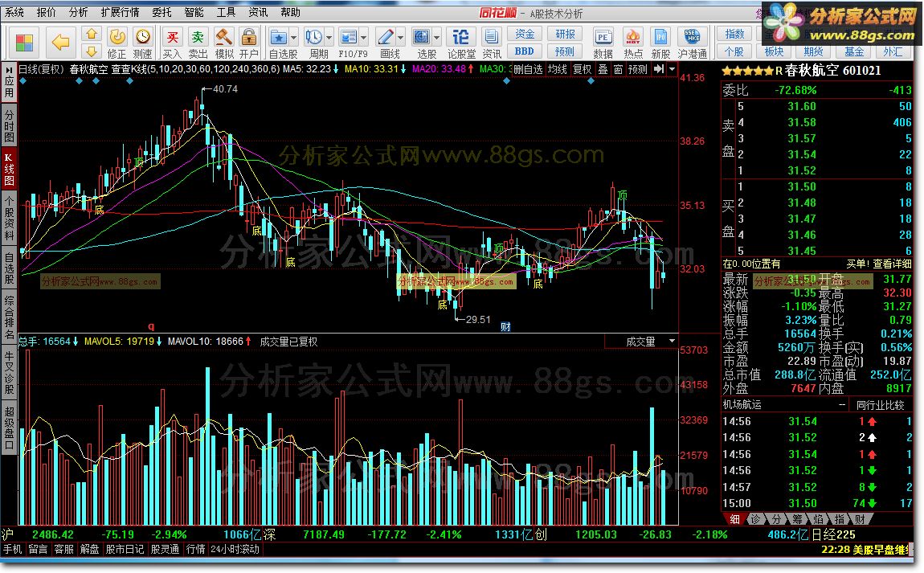Open the 自选股 watchlist icon
924x573 pixels.
278,38
